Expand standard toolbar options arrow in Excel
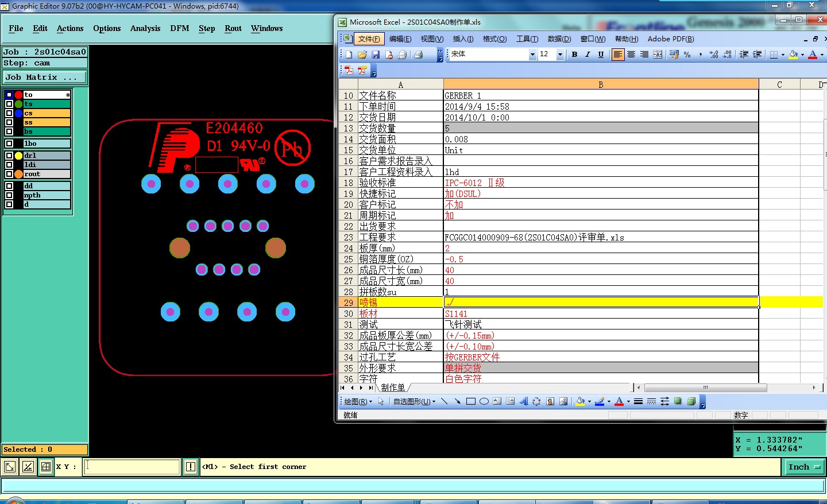This screenshot has width=827, height=504. 440,55
